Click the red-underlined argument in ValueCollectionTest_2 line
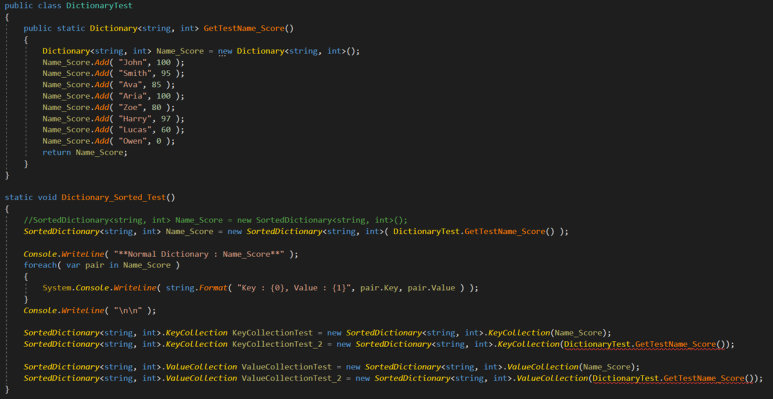Viewport: 773px width, 399px height. point(673,378)
